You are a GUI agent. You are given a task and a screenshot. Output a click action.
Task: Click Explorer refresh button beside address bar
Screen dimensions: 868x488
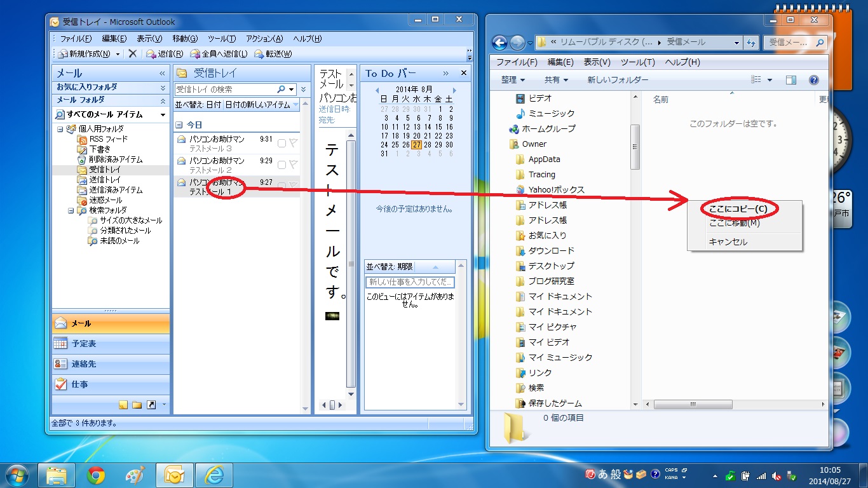tap(752, 43)
